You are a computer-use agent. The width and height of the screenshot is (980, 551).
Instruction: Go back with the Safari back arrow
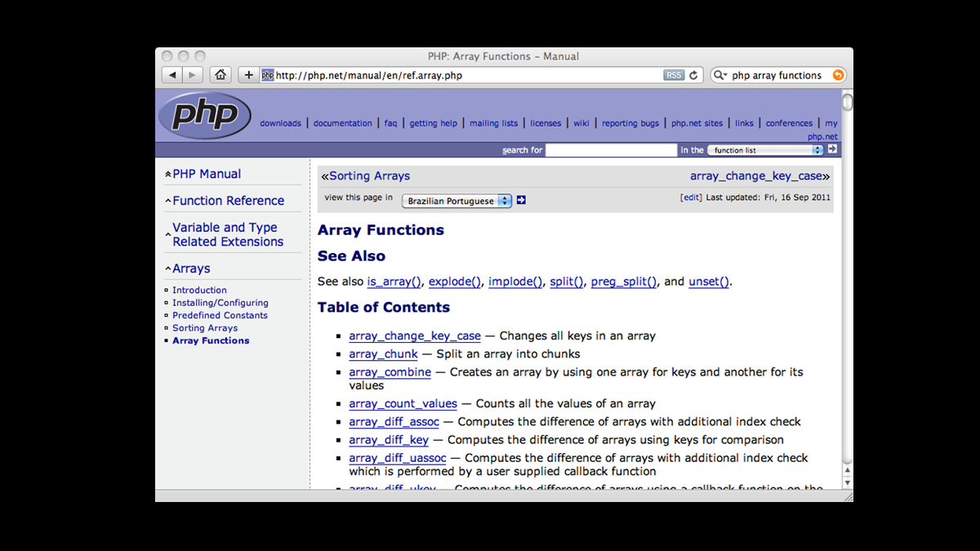click(x=172, y=75)
